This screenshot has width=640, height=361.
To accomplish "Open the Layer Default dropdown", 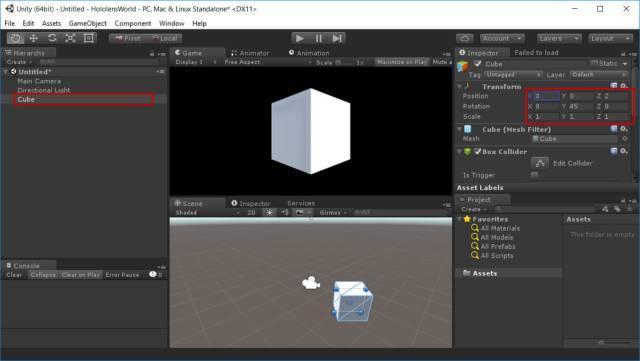I will coord(599,75).
